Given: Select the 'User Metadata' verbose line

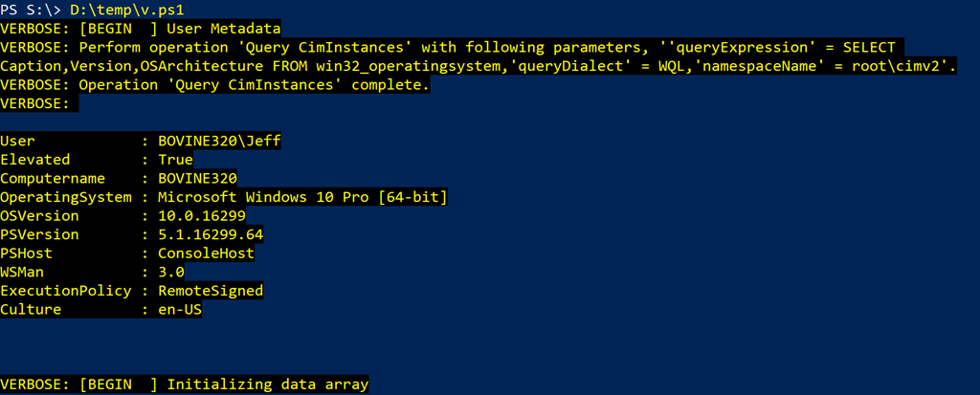Looking at the screenshot, I should click(x=141, y=28).
